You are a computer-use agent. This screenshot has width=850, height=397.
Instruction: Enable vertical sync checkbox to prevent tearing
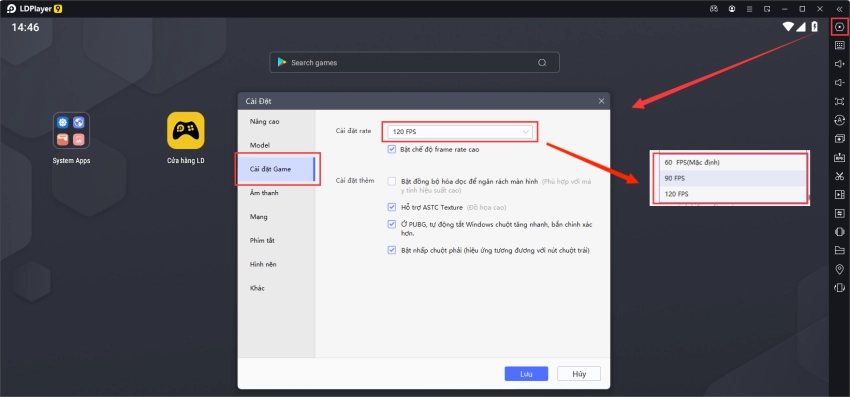point(392,182)
